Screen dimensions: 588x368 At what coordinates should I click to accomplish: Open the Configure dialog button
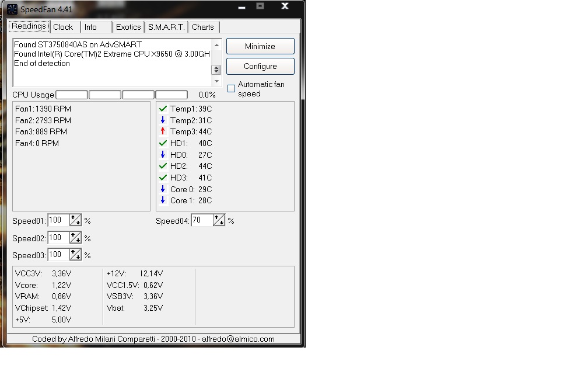coord(260,66)
